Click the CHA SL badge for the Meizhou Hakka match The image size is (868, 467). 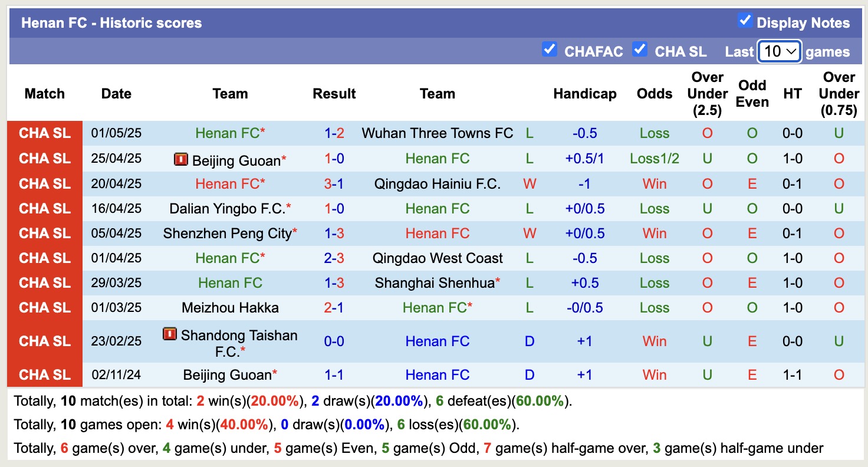coord(44,307)
